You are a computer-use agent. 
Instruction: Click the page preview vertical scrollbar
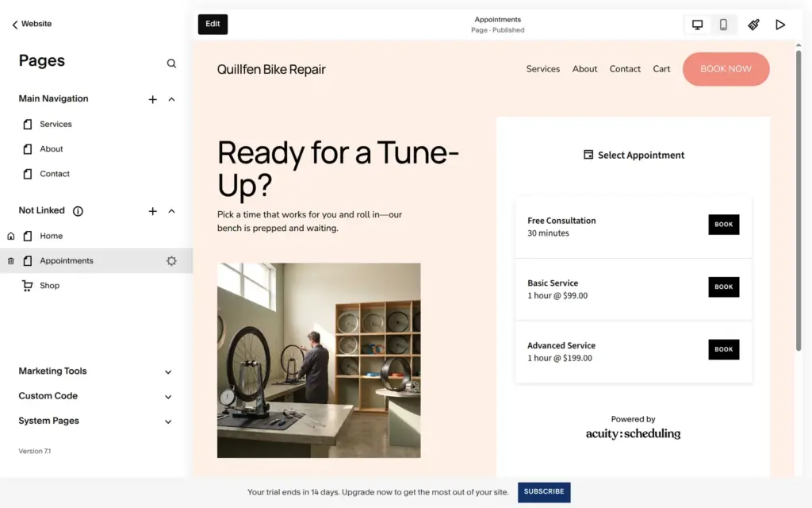point(799,201)
